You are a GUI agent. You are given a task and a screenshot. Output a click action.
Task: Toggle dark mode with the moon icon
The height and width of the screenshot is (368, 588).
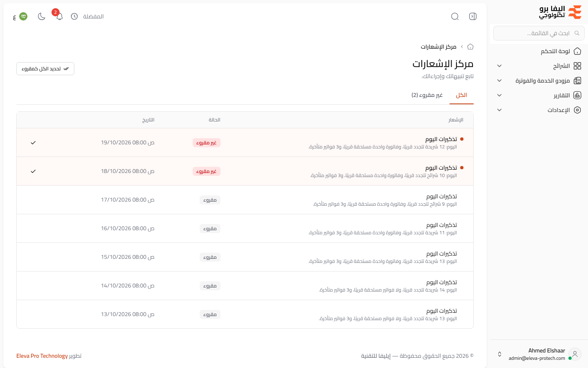(41, 16)
